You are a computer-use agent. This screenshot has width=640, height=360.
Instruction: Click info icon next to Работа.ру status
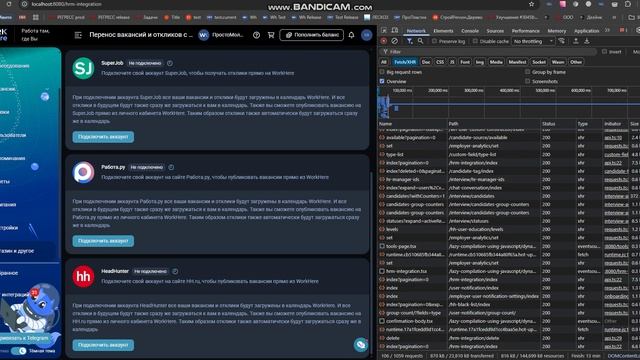(x=171, y=167)
